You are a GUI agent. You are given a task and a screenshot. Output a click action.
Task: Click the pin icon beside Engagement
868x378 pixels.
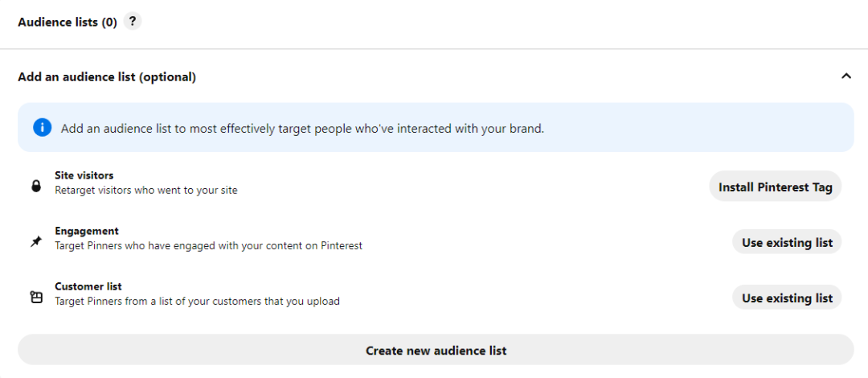click(x=35, y=241)
